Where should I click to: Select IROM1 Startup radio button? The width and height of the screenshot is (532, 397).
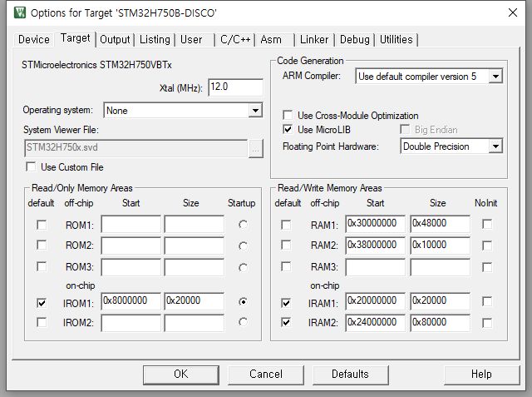(x=243, y=301)
